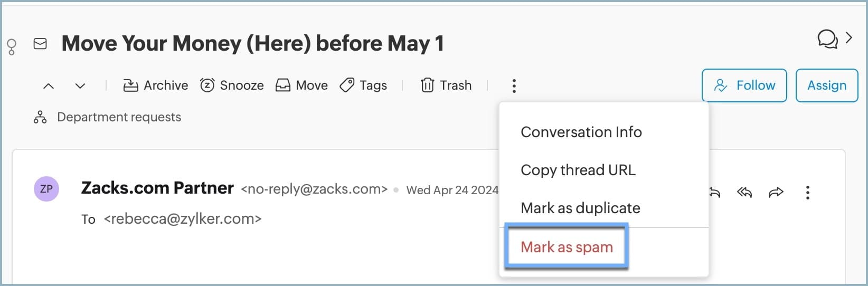This screenshot has width=868, height=286.
Task: Click the ZP sender avatar
Action: coord(46,189)
